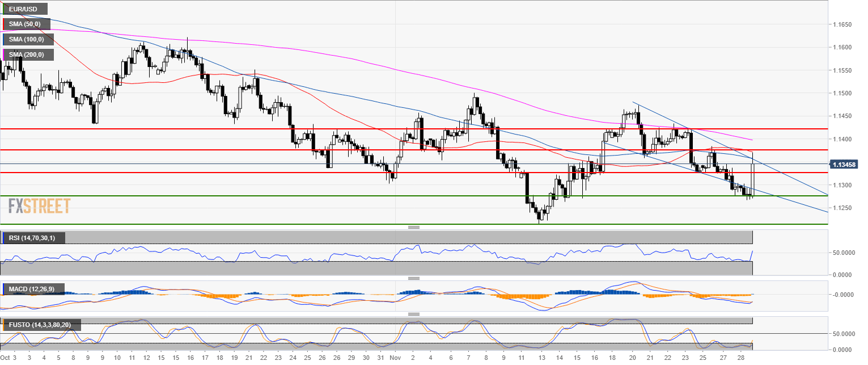Click the resize handle above the MACD panel

414,278
